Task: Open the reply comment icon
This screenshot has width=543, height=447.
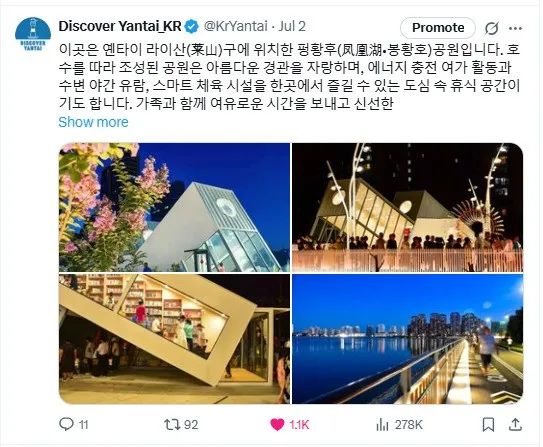Action: point(66,424)
